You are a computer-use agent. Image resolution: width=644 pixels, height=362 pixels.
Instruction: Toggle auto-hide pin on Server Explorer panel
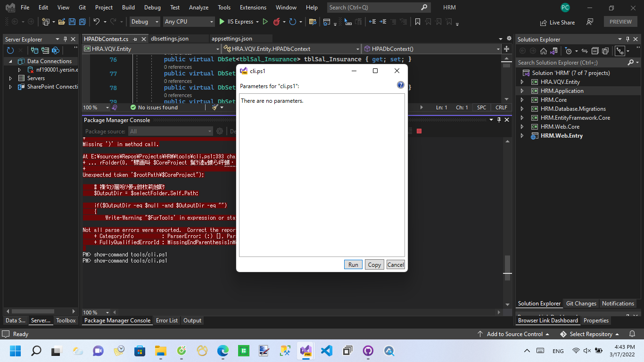tap(66, 39)
